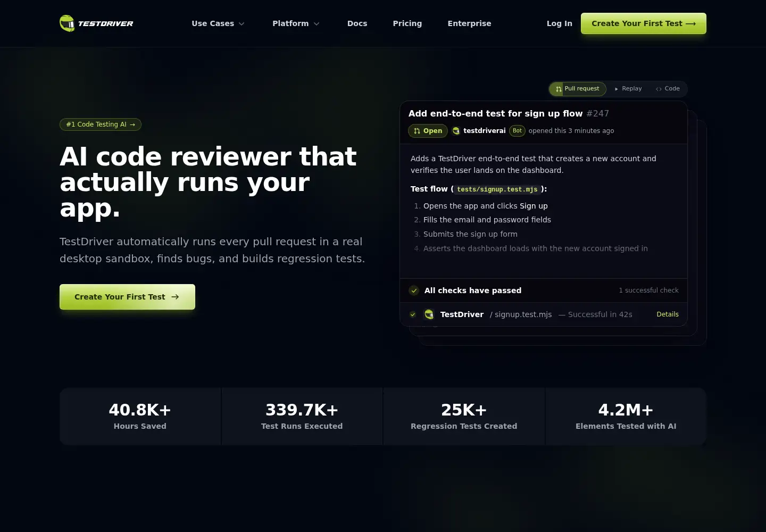
Task: Click the PR number #247
Action: click(598, 113)
